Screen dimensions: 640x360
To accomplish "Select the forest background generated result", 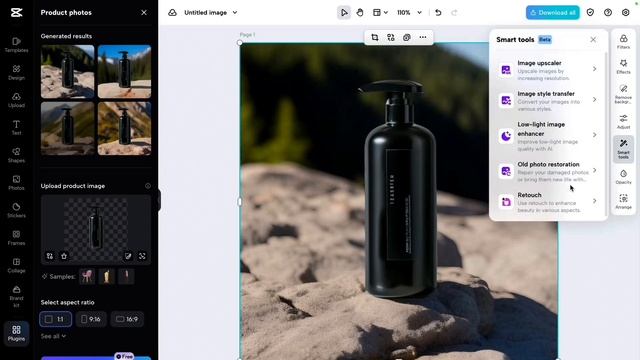I will pyautogui.click(x=67, y=71).
